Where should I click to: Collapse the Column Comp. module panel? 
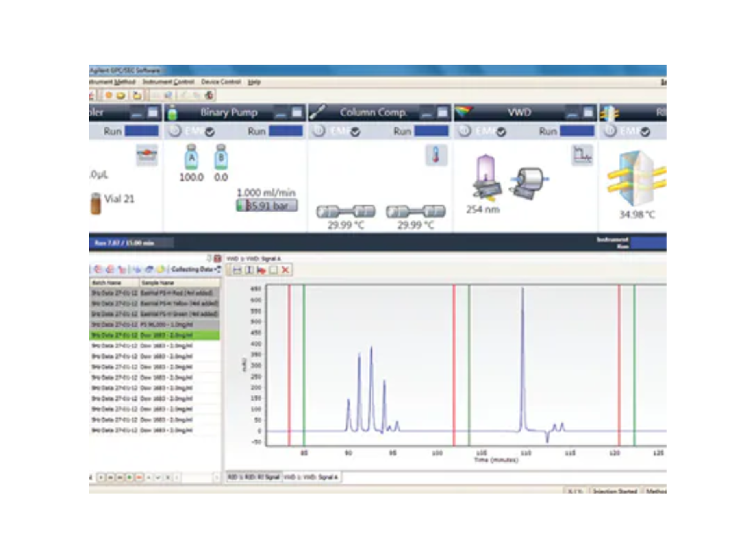(x=426, y=114)
